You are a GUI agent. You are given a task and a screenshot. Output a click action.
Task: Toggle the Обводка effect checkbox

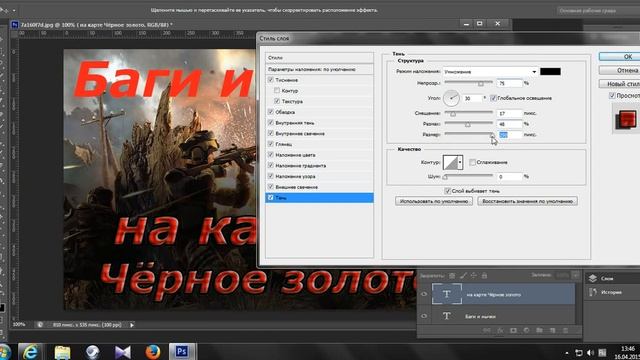271,111
